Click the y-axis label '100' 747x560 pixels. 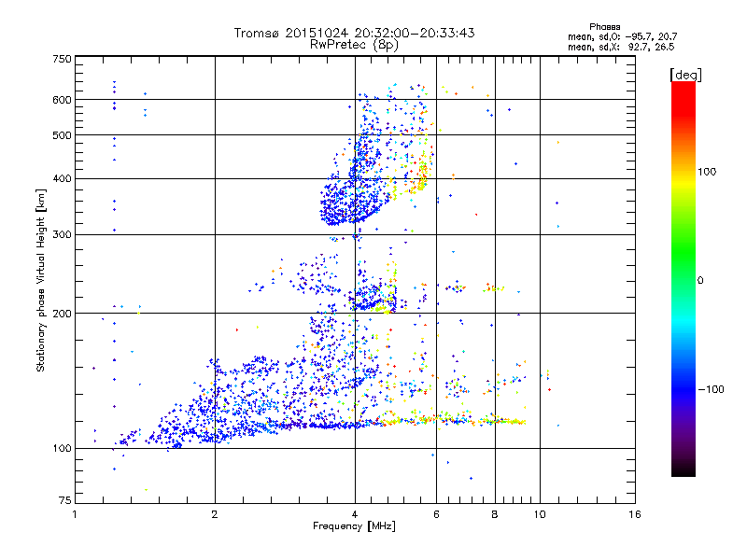pos(63,449)
